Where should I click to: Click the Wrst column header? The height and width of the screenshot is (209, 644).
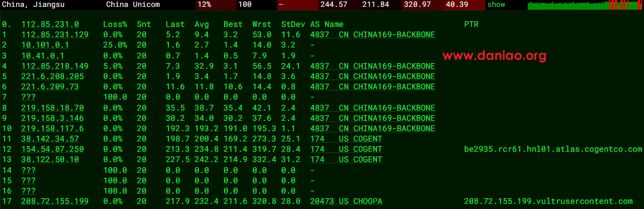262,24
